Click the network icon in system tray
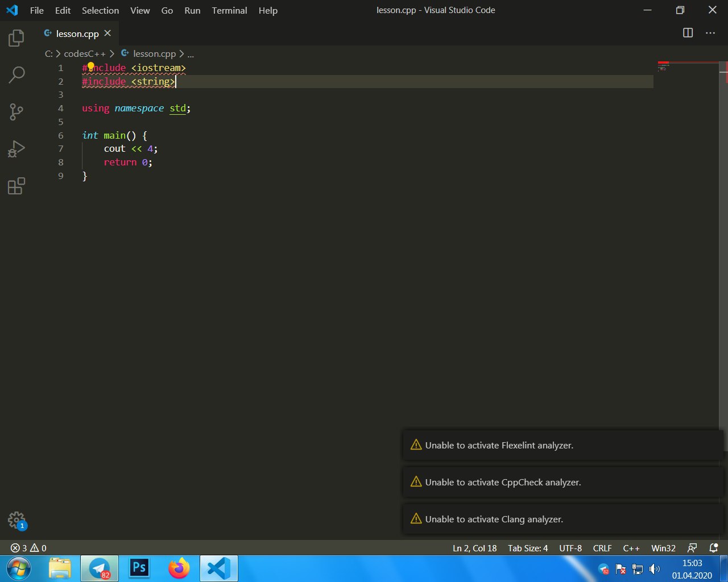 tap(638, 569)
